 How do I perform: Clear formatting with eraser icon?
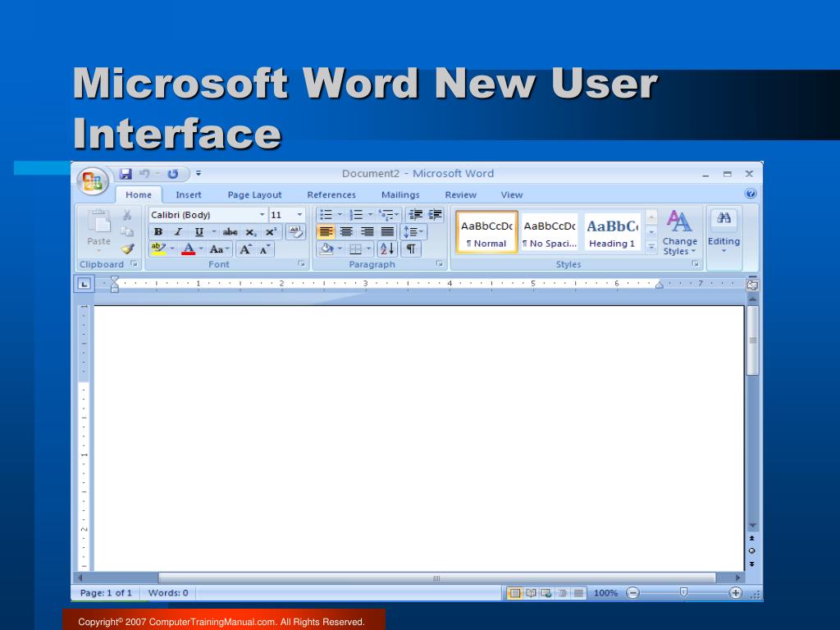coord(295,232)
